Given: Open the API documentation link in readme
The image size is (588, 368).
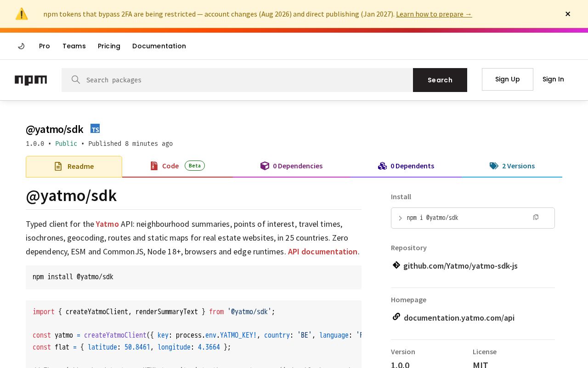Looking at the screenshot, I should click(322, 252).
